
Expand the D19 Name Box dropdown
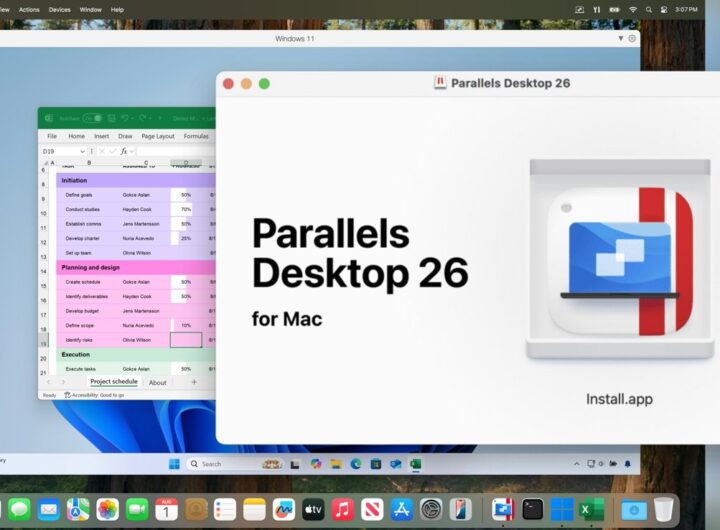click(x=82, y=151)
